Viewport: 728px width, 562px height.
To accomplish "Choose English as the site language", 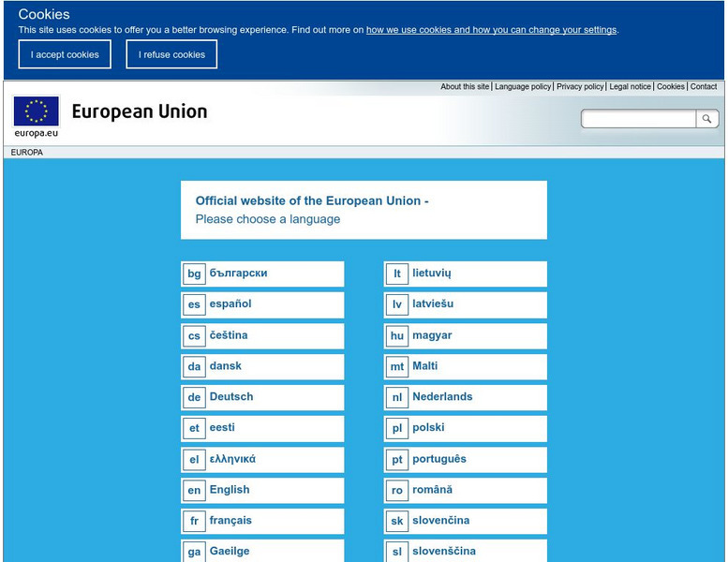I will pyautogui.click(x=230, y=490).
